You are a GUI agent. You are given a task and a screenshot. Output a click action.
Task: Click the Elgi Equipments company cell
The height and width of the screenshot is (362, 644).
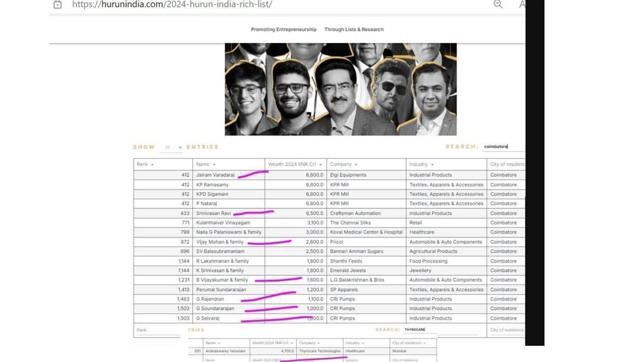coord(366,175)
